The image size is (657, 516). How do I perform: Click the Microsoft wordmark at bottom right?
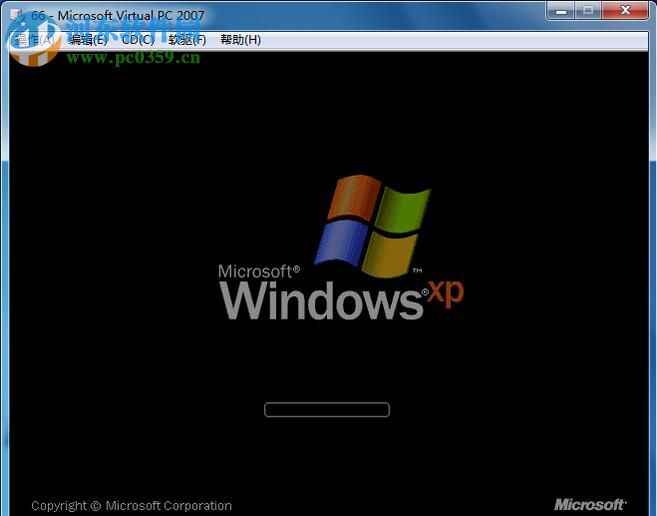tap(590, 504)
